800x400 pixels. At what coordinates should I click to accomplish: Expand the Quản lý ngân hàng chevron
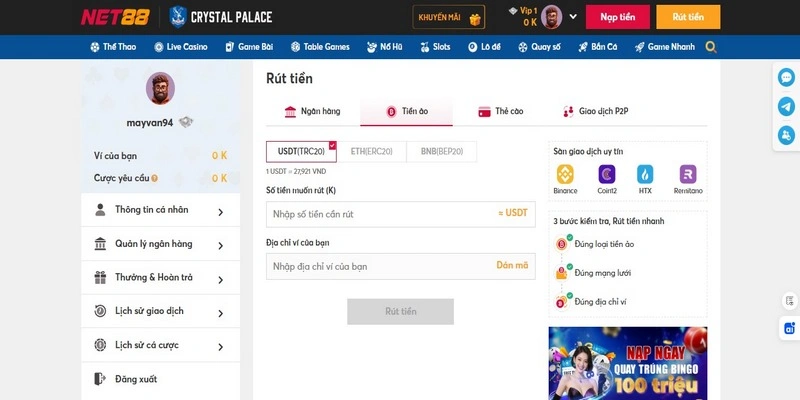220,246
